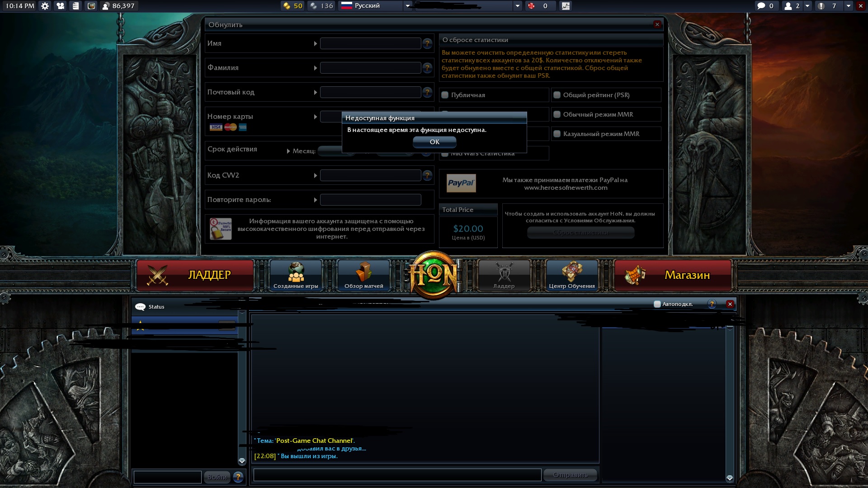
Task: Click 'Post-Game Chat Channel' topic text
Action: tap(314, 441)
